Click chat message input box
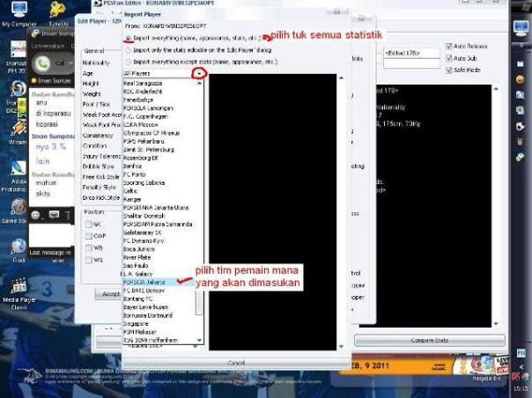The height and width of the screenshot is (398, 532). (x=52, y=235)
